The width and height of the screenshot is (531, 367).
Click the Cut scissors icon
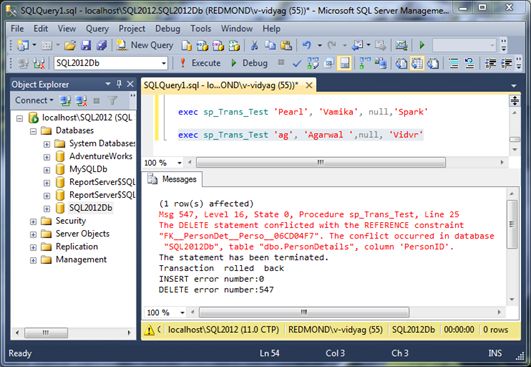(254, 45)
